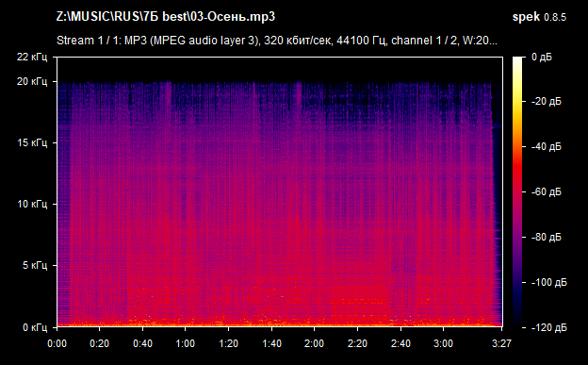Click the '5 кГц' frequency axis label
Screen dimensions: 588x365
pyautogui.click(x=35, y=265)
